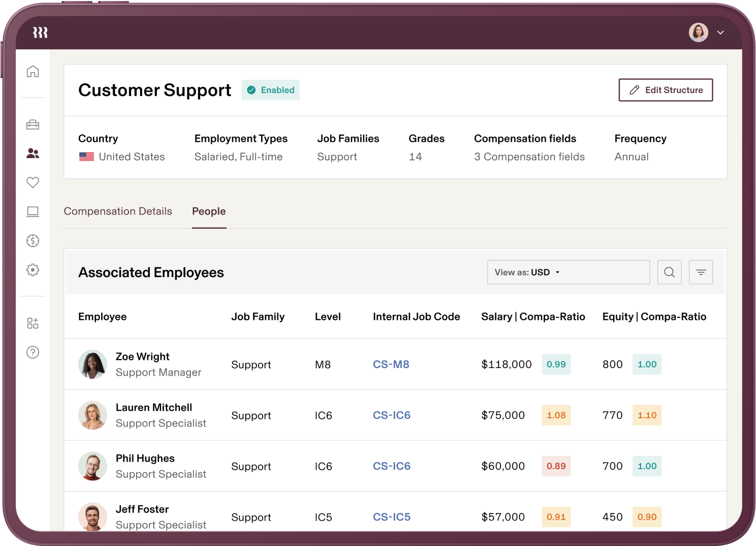The image size is (756, 546).
Task: Click Zoe Wright's profile photo
Action: pos(92,364)
